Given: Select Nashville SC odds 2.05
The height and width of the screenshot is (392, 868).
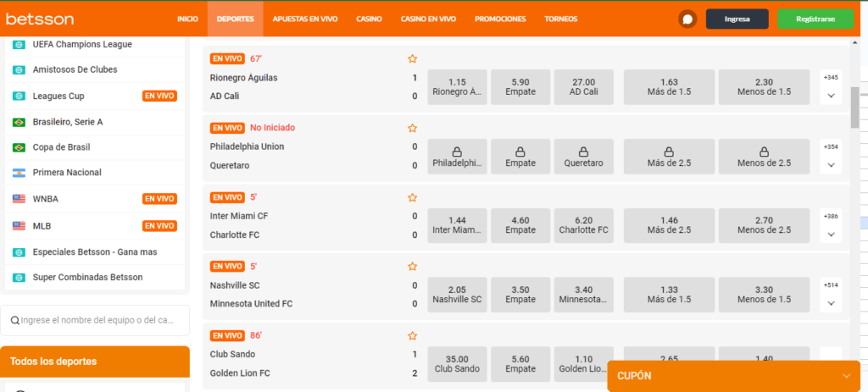Looking at the screenshot, I should pos(457,295).
